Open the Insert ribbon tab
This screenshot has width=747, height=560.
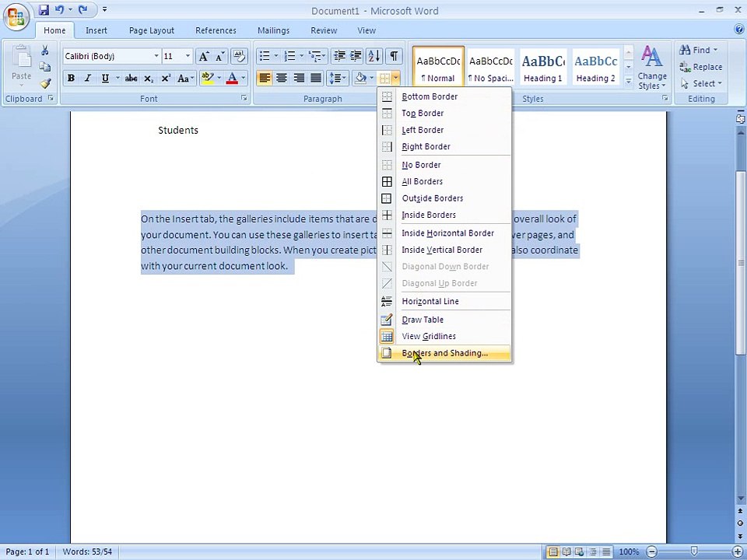click(96, 30)
